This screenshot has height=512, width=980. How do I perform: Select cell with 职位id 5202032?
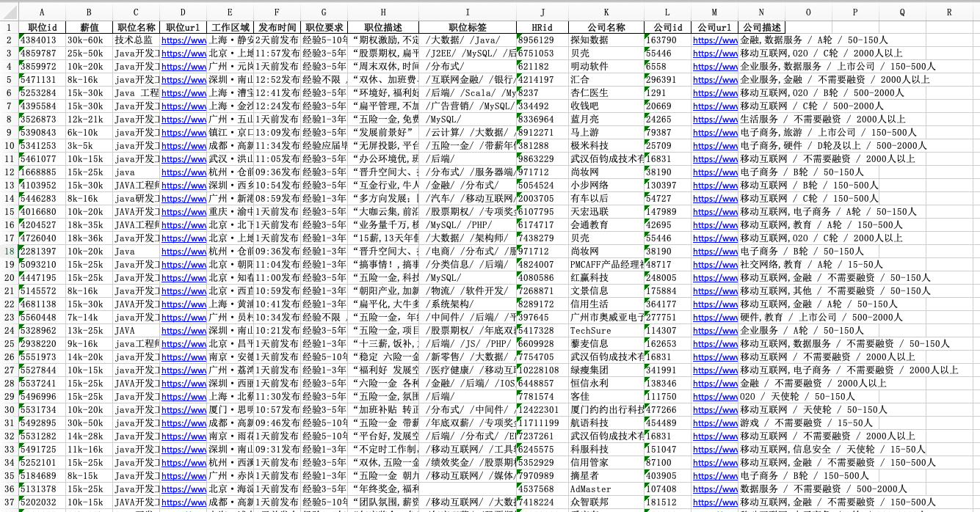click(x=42, y=502)
